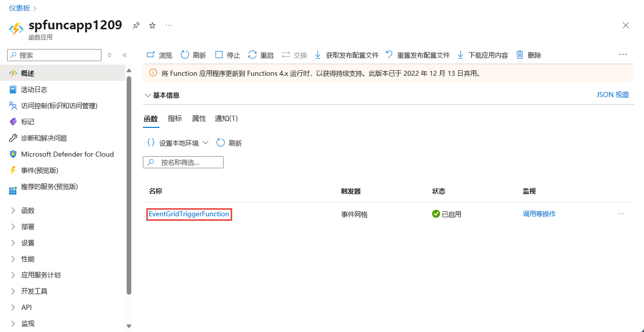
Task: Open the 设置本地环境 dropdown arrow
Action: pos(205,143)
